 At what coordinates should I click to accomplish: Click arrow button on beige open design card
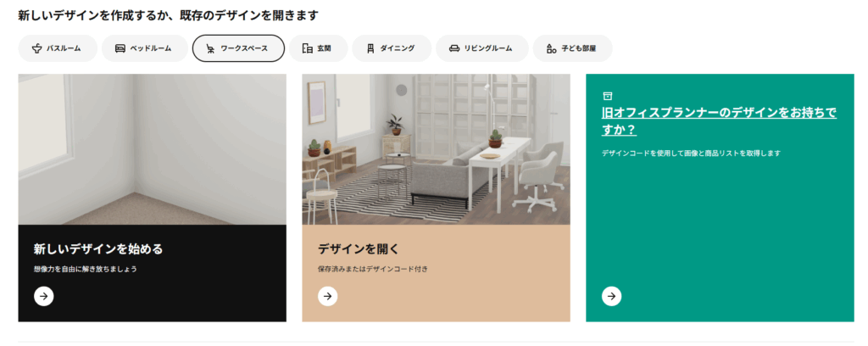[328, 296]
